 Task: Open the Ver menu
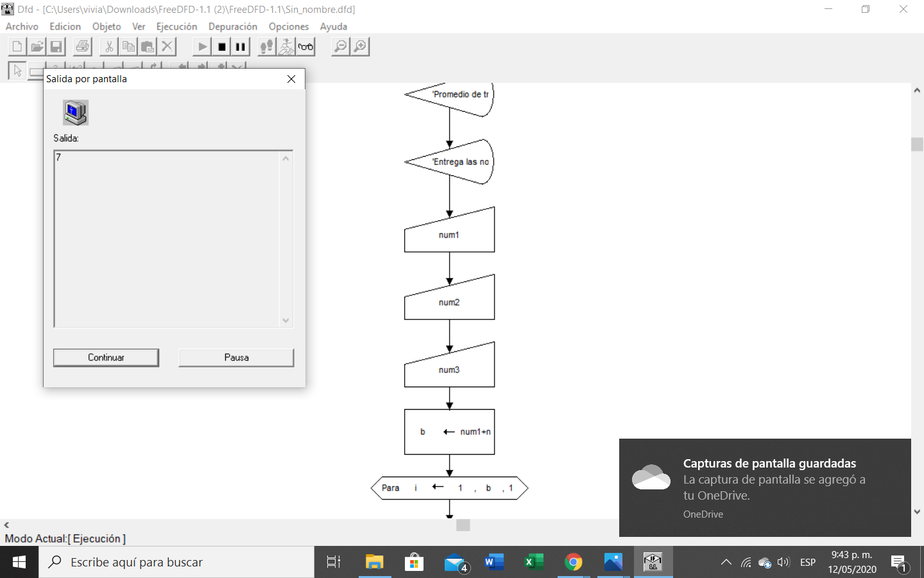139,26
